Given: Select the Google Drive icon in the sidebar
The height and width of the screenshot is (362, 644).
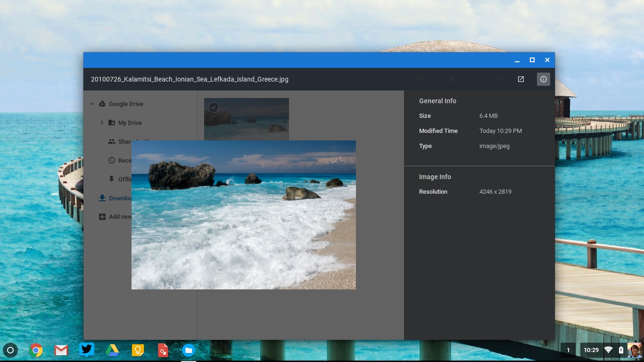Looking at the screenshot, I should (102, 104).
